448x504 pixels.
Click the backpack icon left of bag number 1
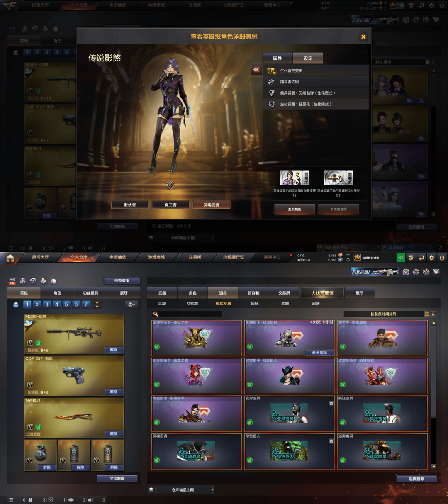pyautogui.click(x=16, y=304)
